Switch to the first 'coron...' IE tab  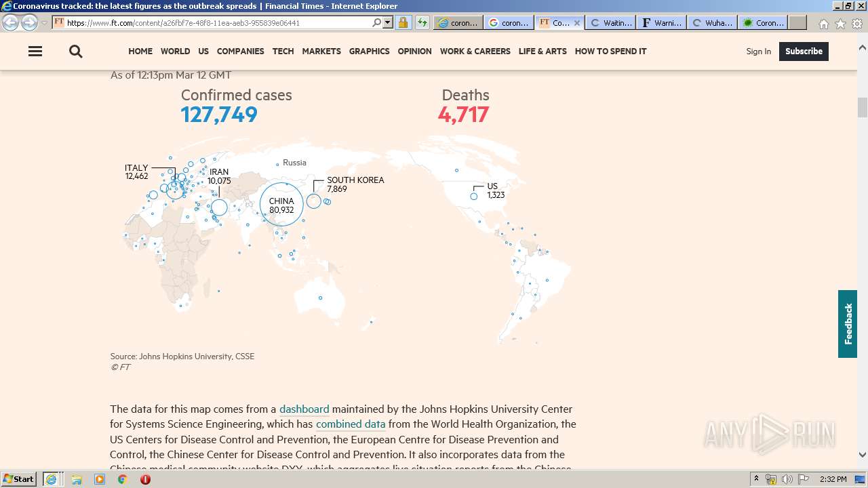click(x=458, y=22)
